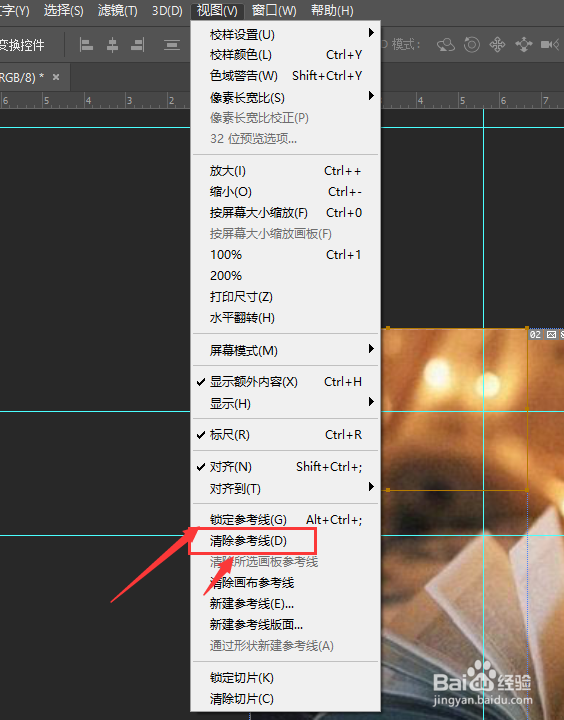Choose 校样颜色(L) menu item
The height and width of the screenshot is (720, 564).
pos(285,55)
